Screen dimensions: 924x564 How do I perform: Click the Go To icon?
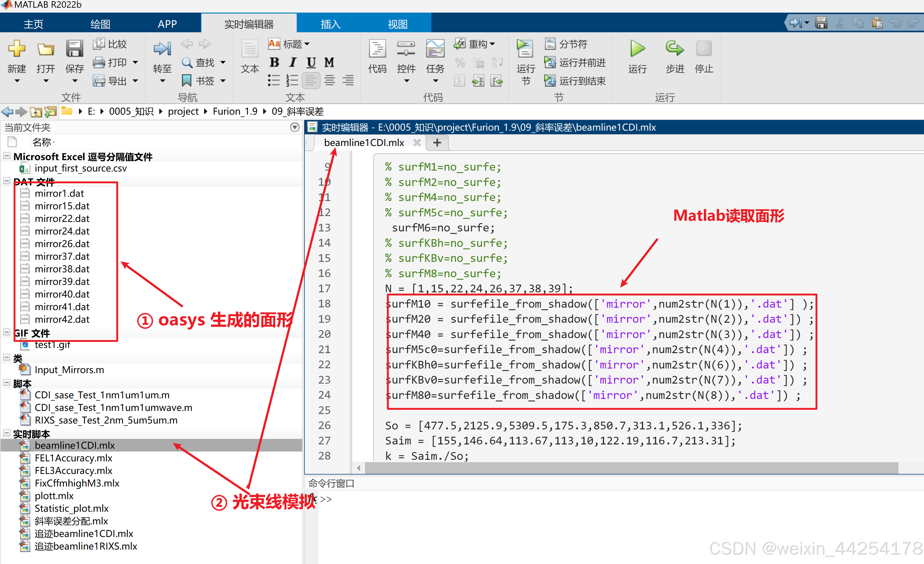(x=162, y=49)
